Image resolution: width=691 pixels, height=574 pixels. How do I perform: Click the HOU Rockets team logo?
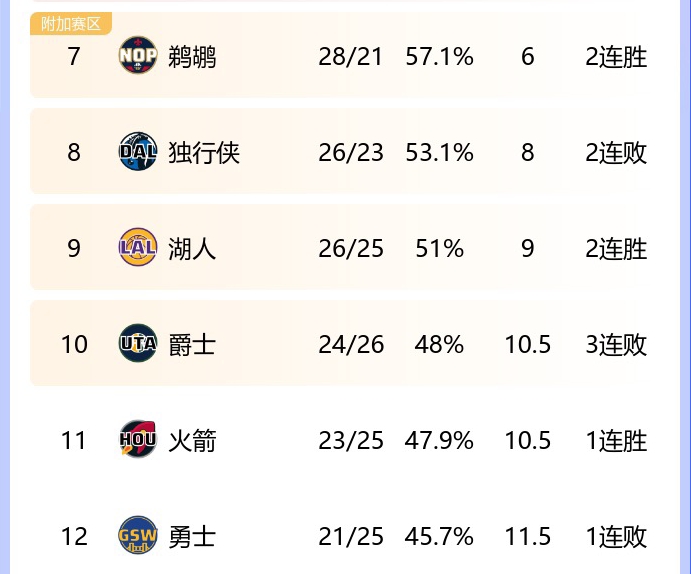coord(138,439)
